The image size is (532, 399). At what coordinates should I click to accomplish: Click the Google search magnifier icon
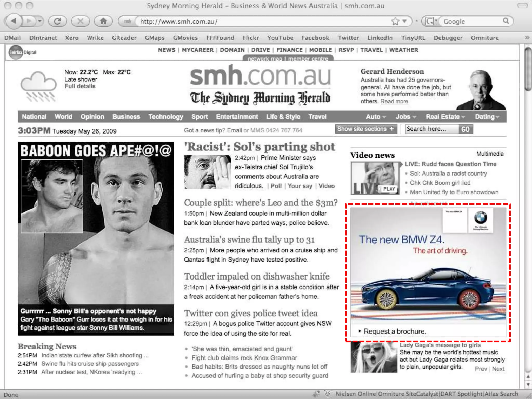pyautogui.click(x=506, y=21)
